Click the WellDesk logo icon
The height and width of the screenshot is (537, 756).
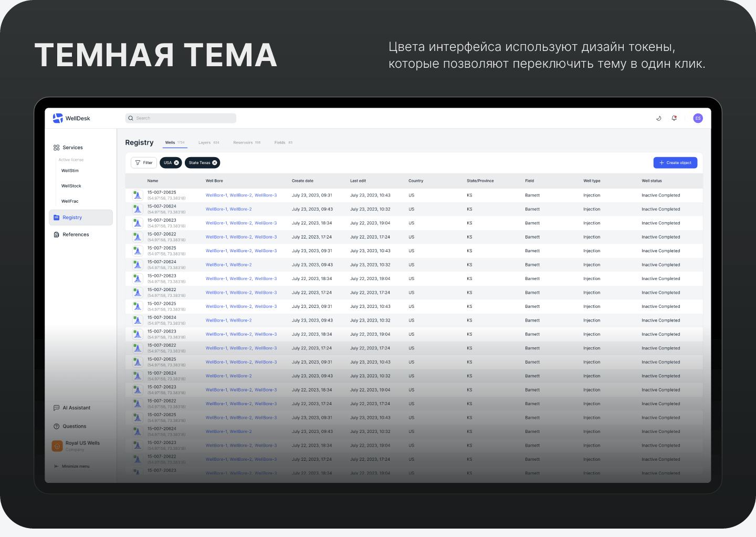tap(58, 118)
